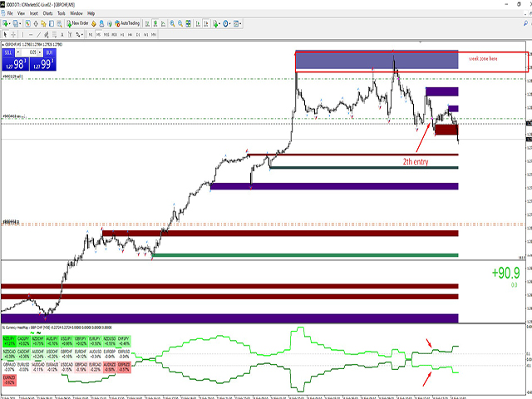Viewport: 532px width, 399px height.
Task: Select the Horizontal Line drawing tool
Action: [x=31, y=34]
